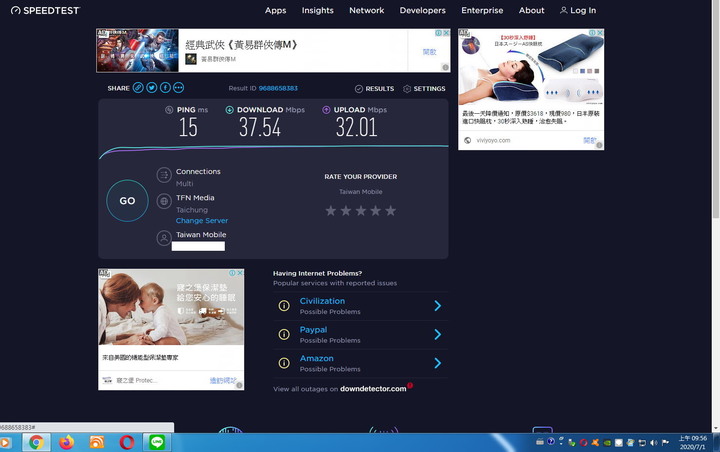Open the Enterprise menu
720x452 pixels.
point(482,10)
